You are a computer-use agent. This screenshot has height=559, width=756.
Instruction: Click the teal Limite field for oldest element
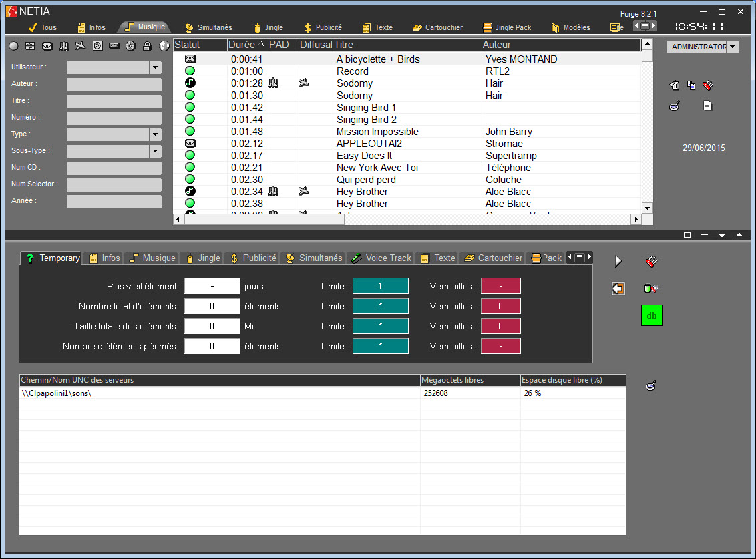380,286
